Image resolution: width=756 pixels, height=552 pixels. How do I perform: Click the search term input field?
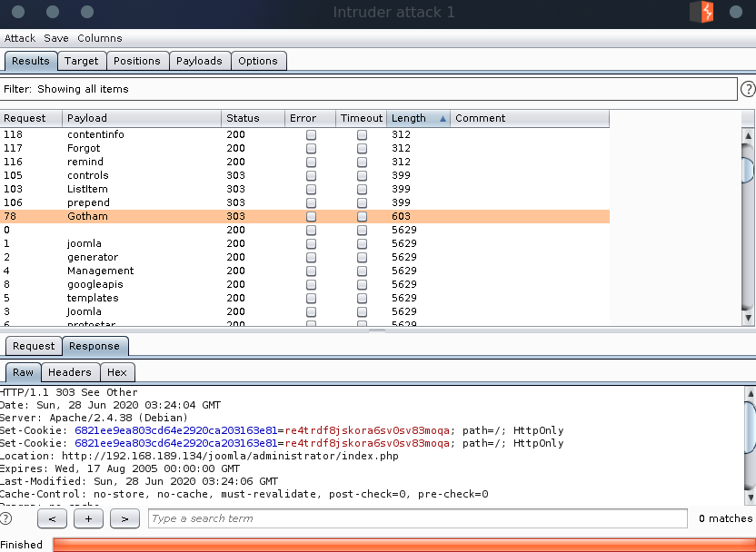pos(417,518)
